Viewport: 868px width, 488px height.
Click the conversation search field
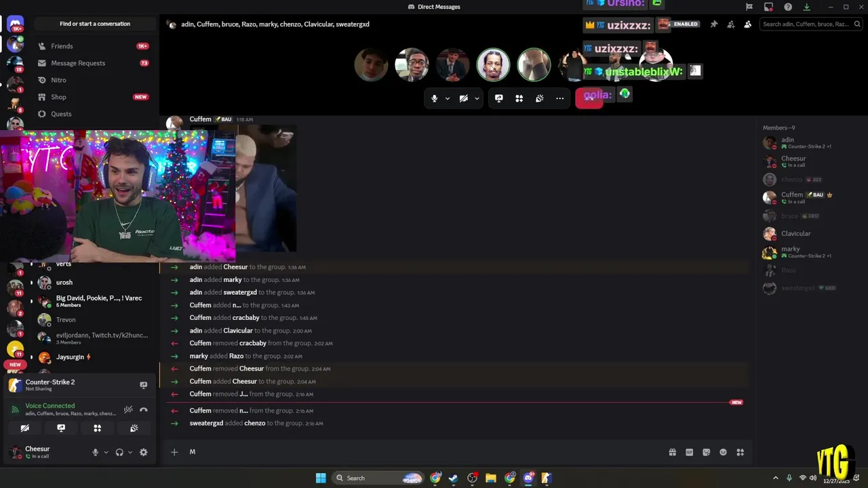810,24
